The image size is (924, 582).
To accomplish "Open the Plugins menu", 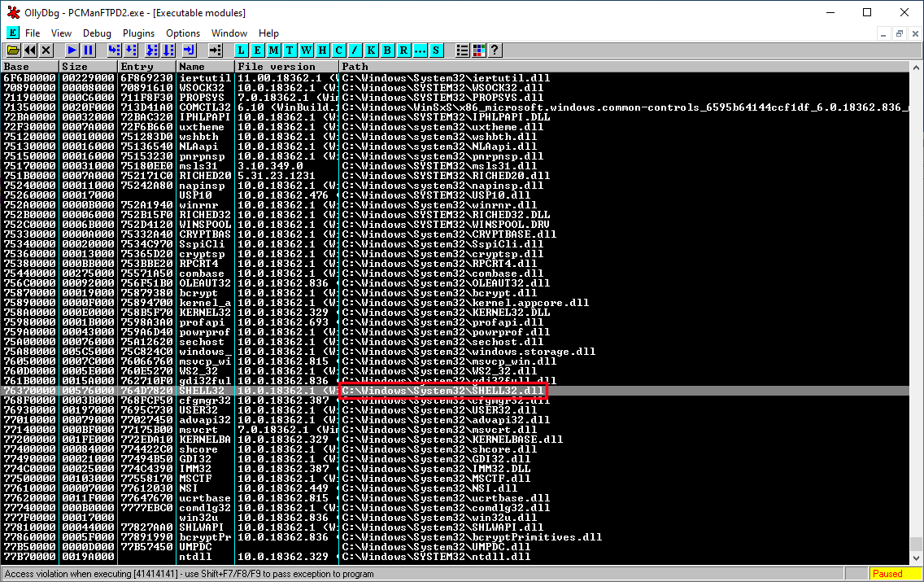I will [138, 33].
